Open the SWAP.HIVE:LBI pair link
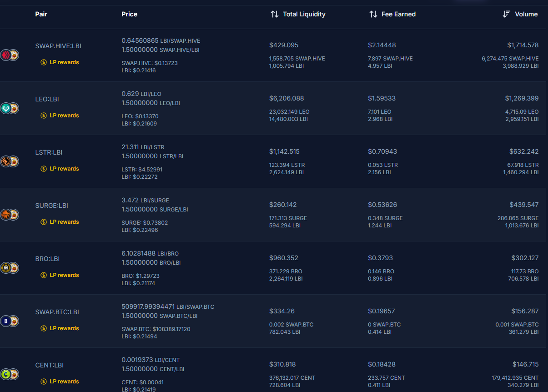Screen dimensions: 548x392 tap(58, 46)
